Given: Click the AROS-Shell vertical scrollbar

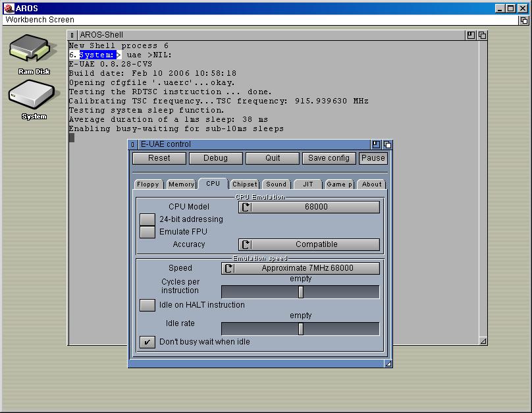Looking at the screenshot, I should click(x=483, y=188).
